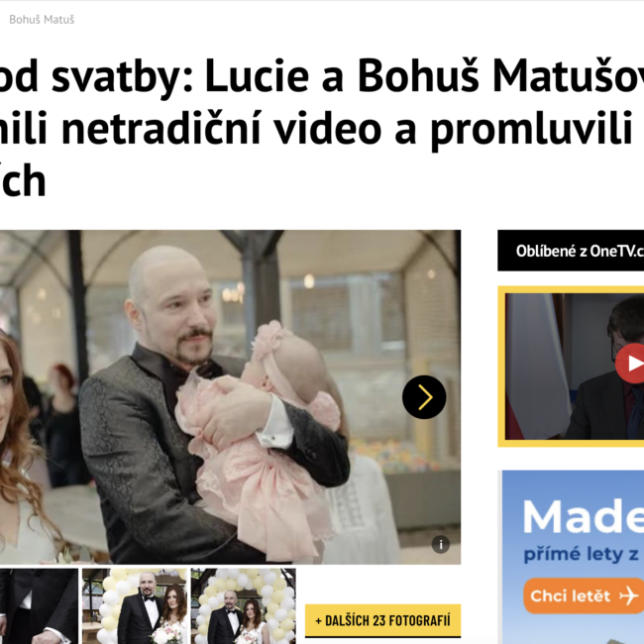Image resolution: width=644 pixels, height=644 pixels.
Task: Click the airplane icon in Chci letět
Action: click(628, 595)
